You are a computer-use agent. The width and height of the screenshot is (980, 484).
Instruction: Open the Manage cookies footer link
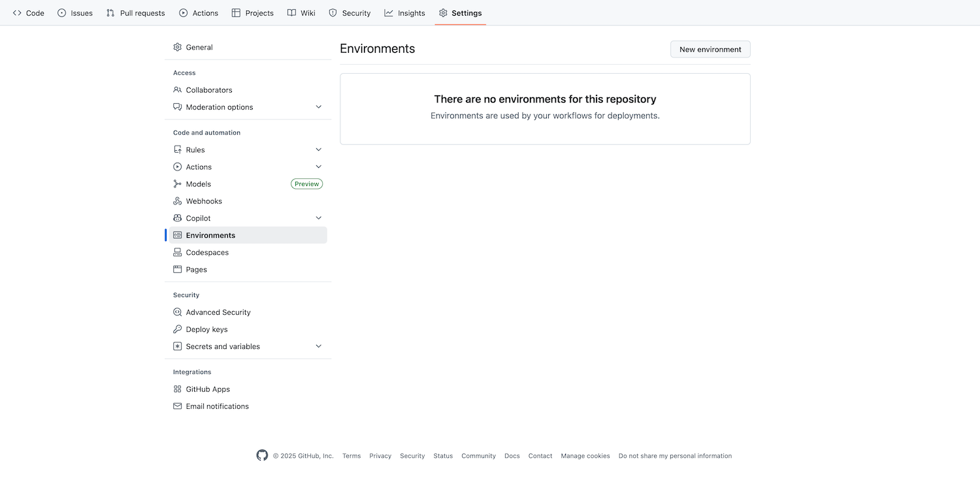pos(585,456)
